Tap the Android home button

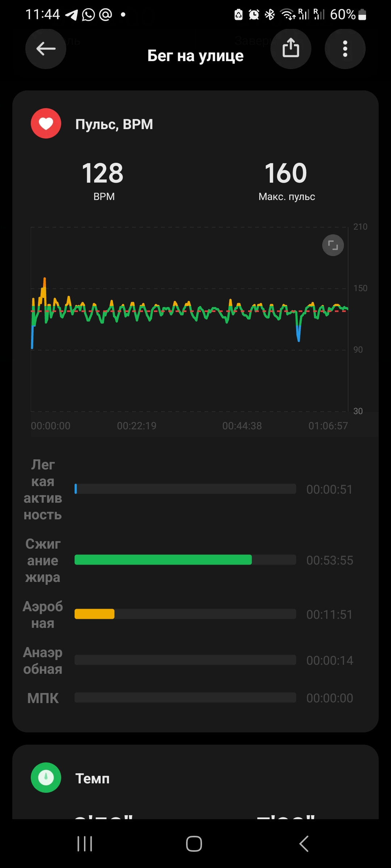(x=194, y=844)
